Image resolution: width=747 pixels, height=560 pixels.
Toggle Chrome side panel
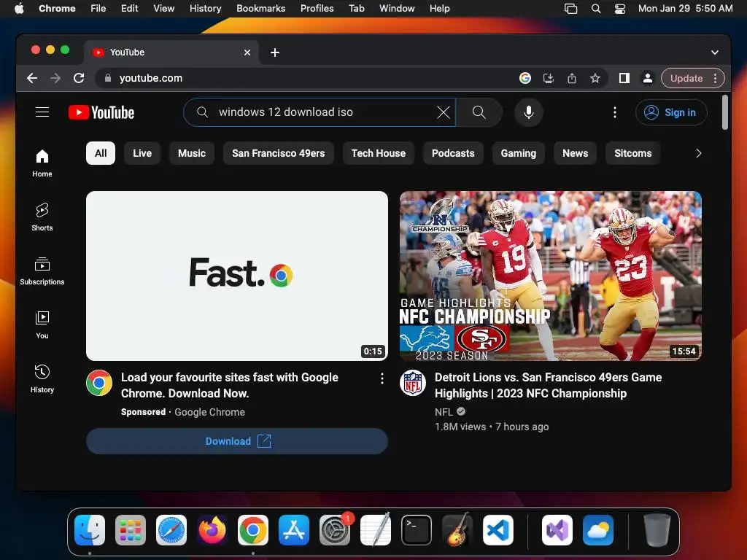click(624, 78)
